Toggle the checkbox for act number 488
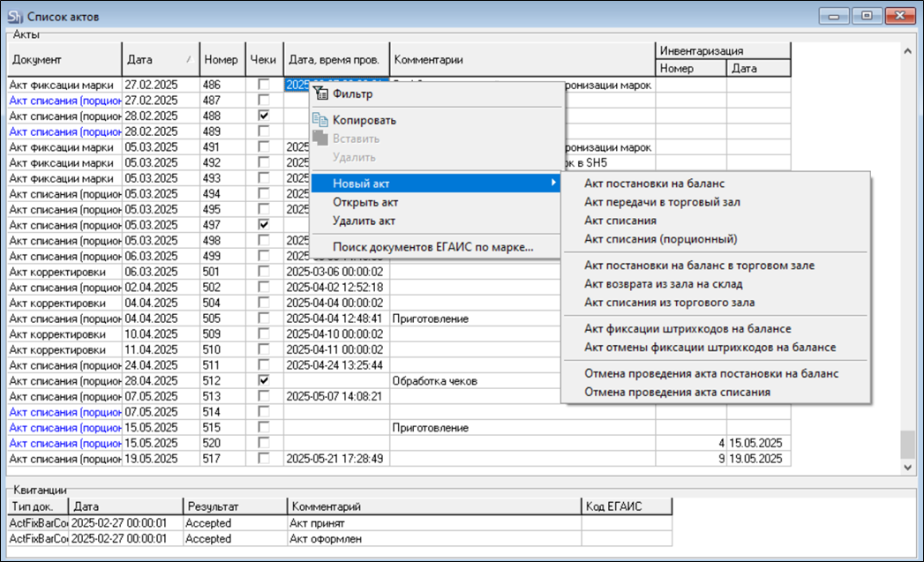 coord(263,116)
